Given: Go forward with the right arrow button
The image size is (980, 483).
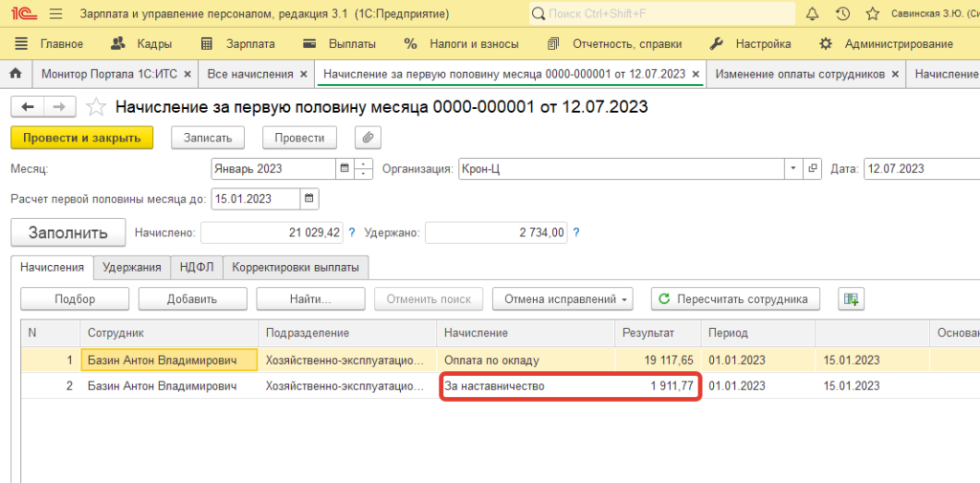Looking at the screenshot, I should click(60, 107).
